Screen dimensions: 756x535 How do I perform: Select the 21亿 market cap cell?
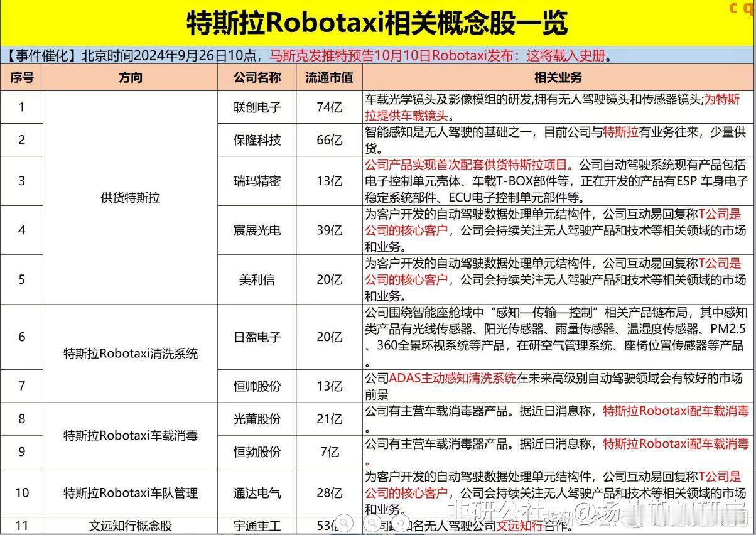(330, 419)
